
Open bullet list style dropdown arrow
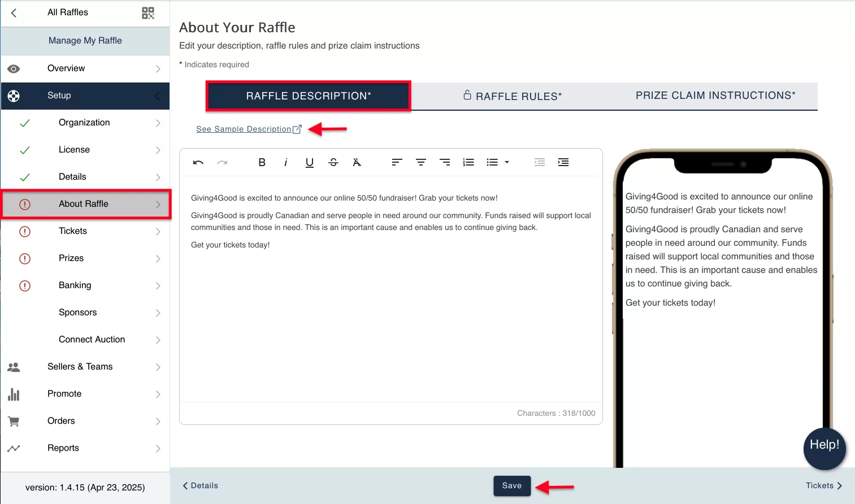click(507, 162)
